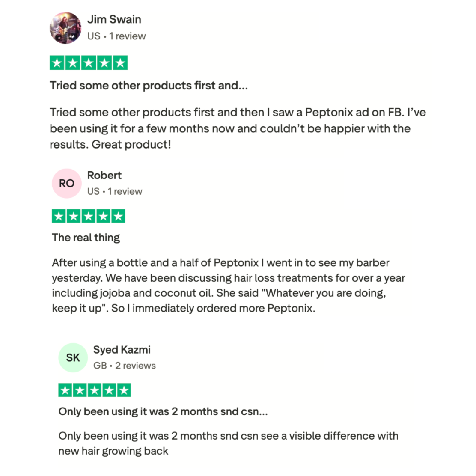Open Syed Kazmi's reviewer profile name
476x476 pixels.
click(122, 350)
